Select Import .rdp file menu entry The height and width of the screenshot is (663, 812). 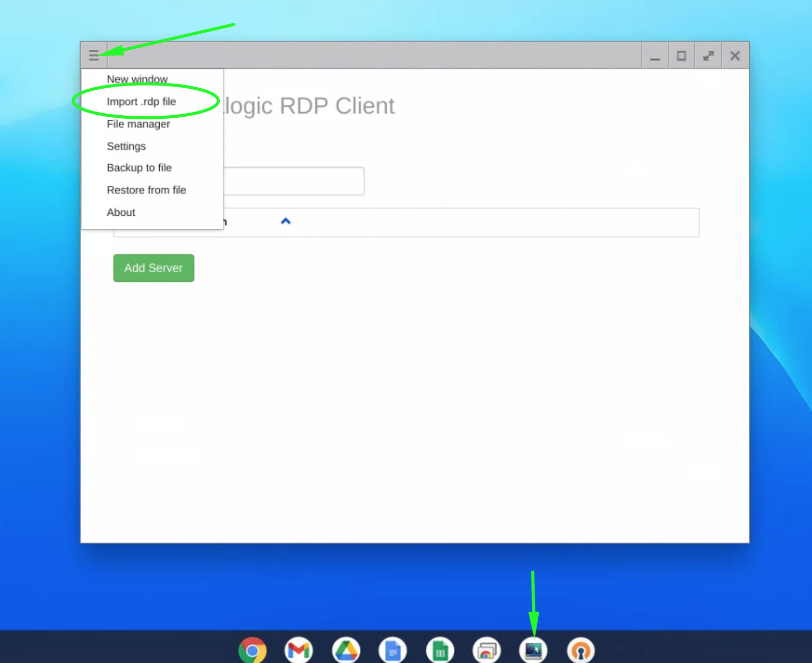pyautogui.click(x=141, y=102)
